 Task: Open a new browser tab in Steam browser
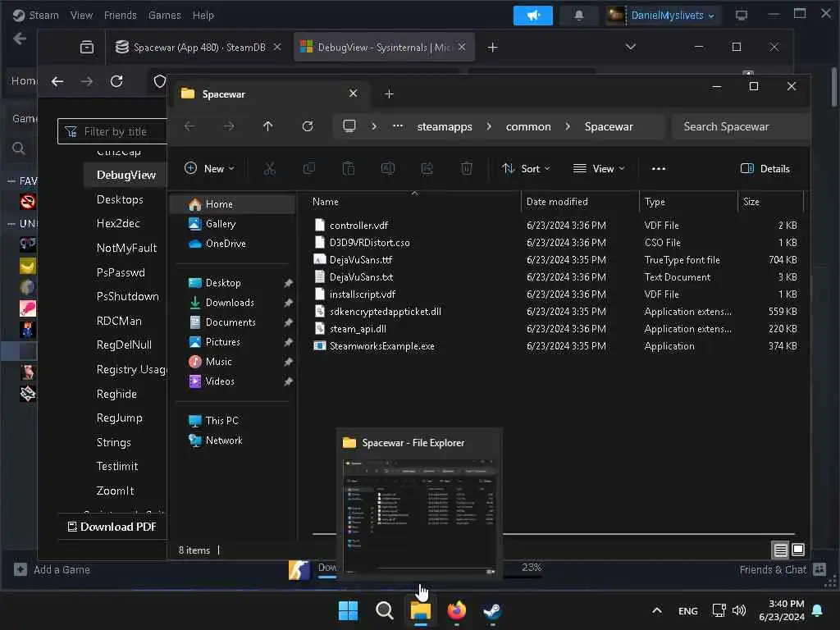tap(492, 48)
